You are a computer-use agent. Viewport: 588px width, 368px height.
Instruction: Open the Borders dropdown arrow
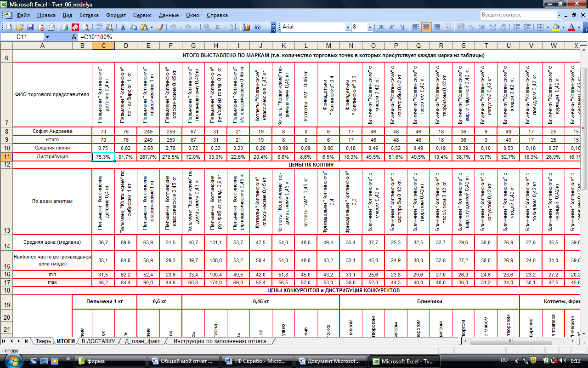(x=548, y=27)
